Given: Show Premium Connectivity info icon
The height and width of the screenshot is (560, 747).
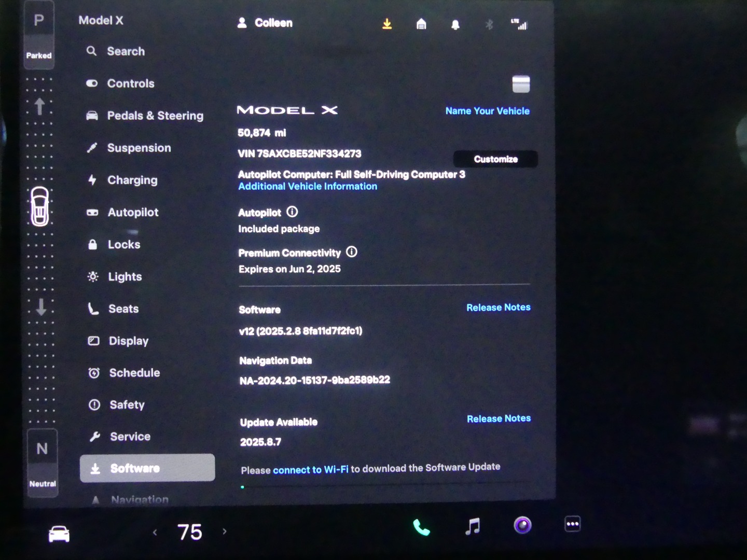Looking at the screenshot, I should click(x=352, y=252).
